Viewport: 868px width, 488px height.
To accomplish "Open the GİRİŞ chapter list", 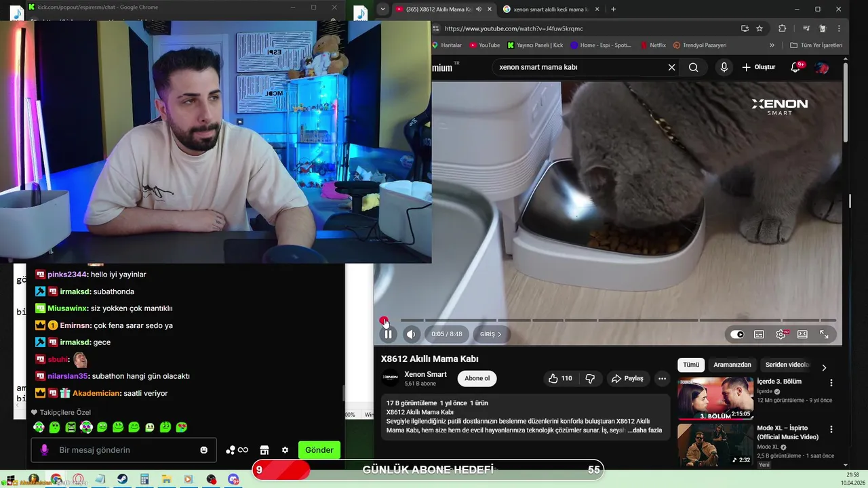I will click(490, 334).
